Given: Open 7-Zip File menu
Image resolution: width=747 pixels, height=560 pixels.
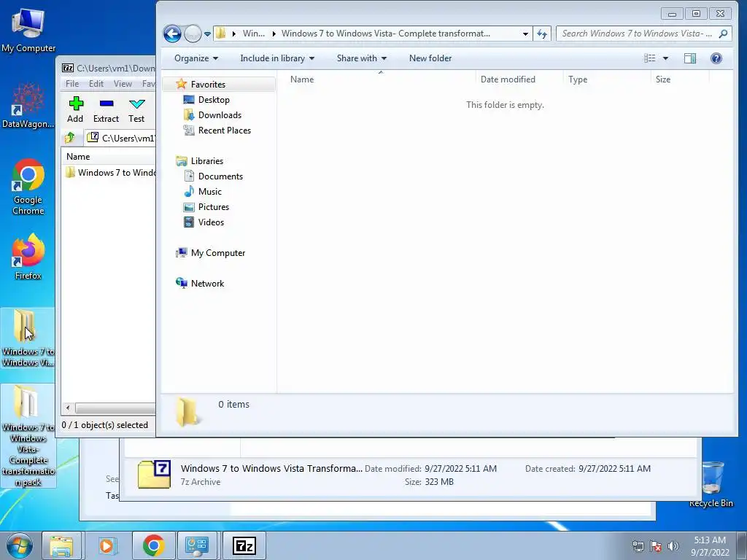Looking at the screenshot, I should [72, 84].
